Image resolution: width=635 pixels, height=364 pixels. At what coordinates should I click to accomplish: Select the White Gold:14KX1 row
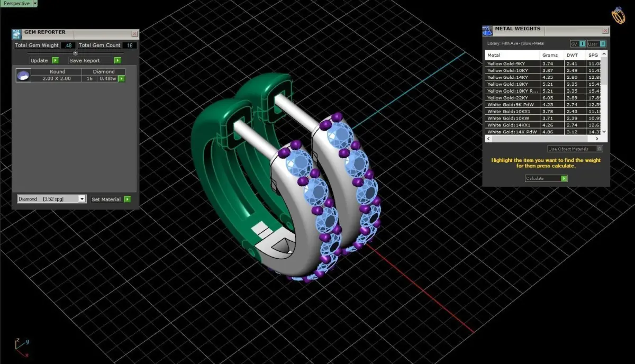click(x=543, y=125)
